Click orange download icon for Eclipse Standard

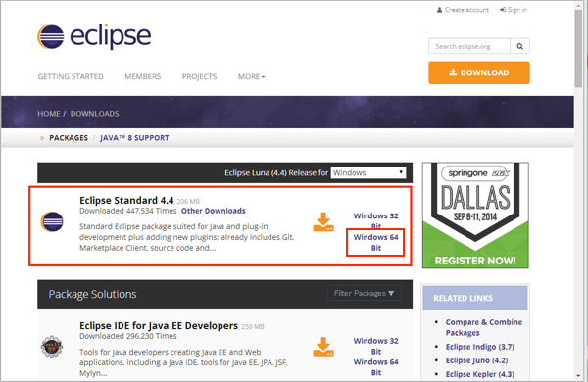(323, 221)
